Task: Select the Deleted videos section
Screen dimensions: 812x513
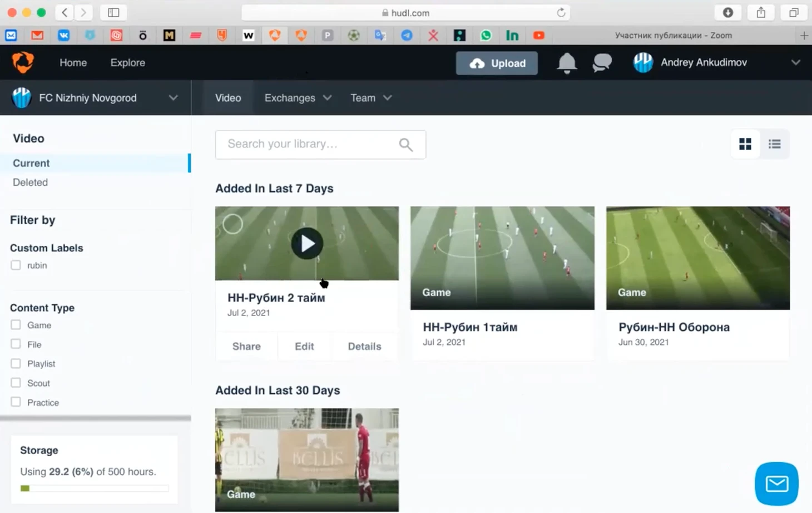Action: tap(30, 182)
